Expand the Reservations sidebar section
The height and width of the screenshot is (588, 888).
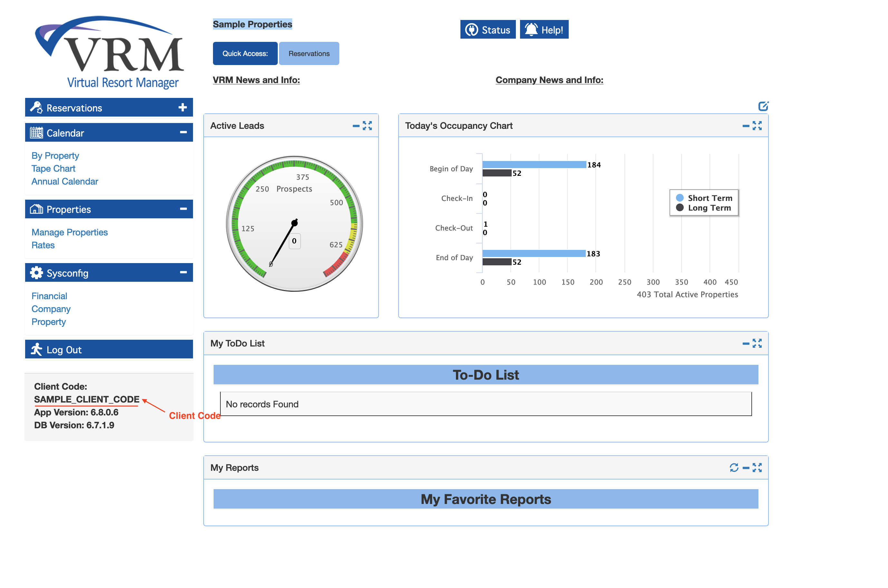[182, 108]
